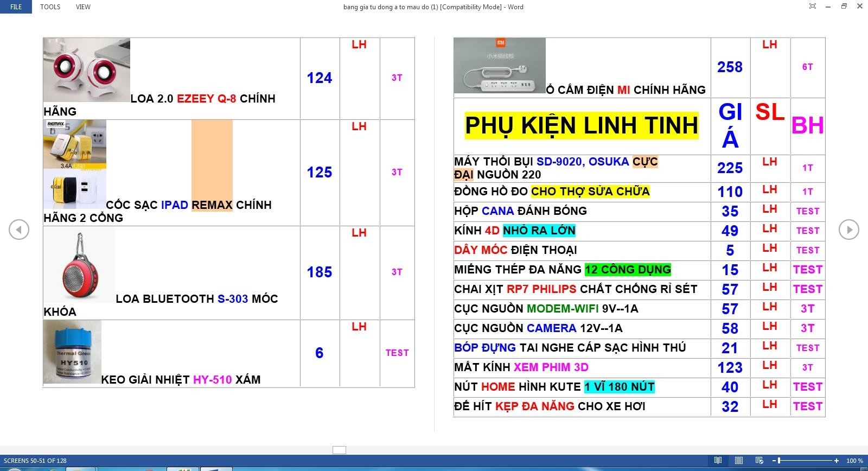Viewport: 868px width, 471px height.
Task: Click the MÁY THỔI BỤI SD-9020 row text
Action: 556,168
